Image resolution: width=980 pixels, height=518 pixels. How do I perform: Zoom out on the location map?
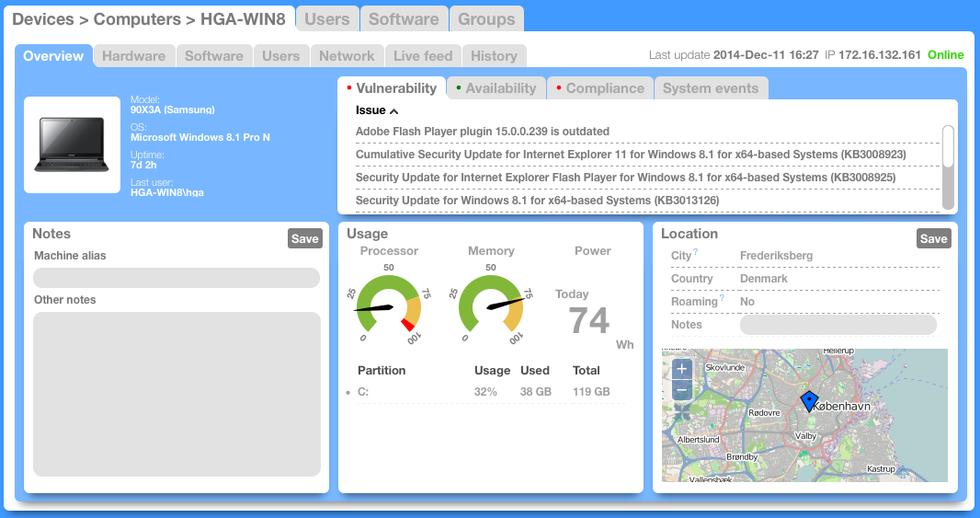coord(681,389)
